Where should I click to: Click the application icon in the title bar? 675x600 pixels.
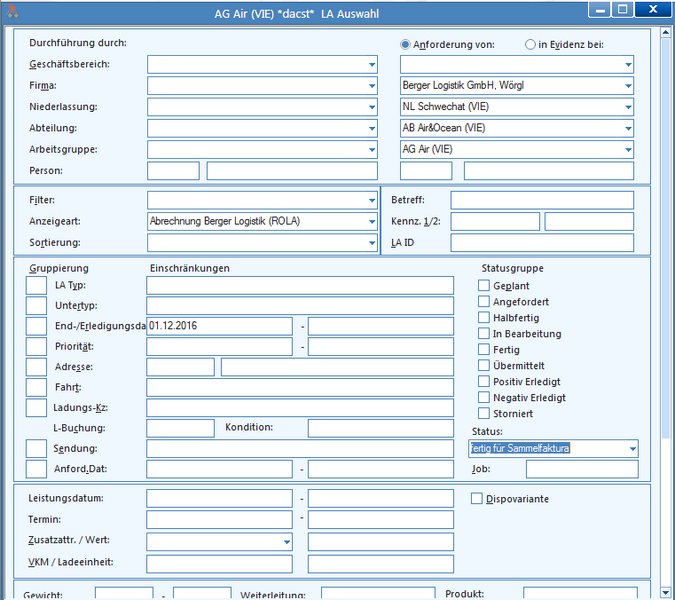coord(12,12)
